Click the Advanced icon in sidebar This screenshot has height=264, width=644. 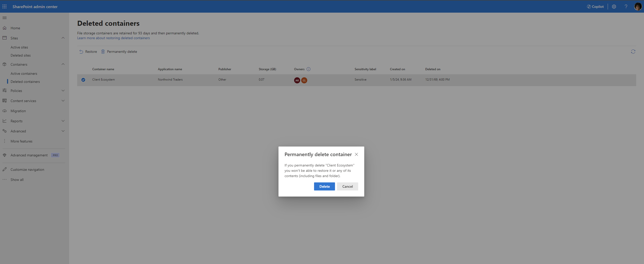(5, 131)
